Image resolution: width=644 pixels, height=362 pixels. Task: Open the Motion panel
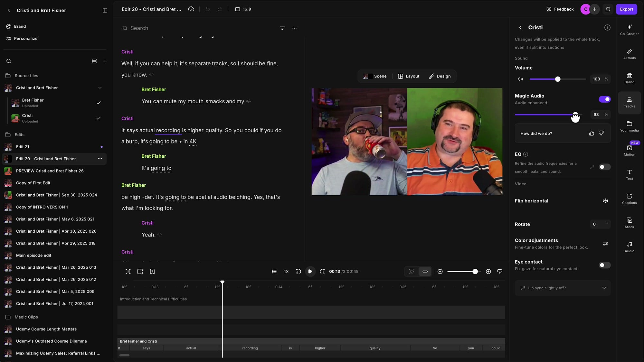[629, 151]
